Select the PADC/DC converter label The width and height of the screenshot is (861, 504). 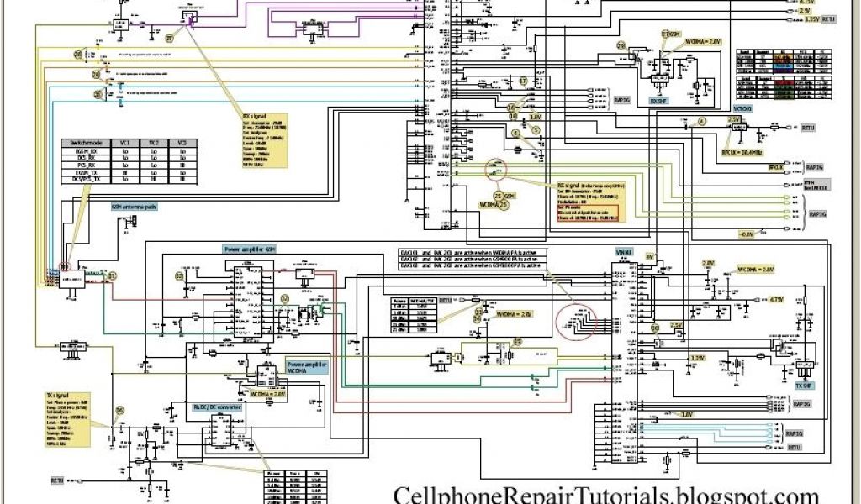coord(217,407)
